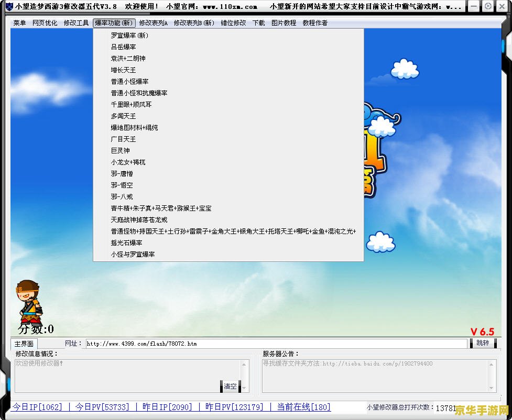The image size is (512, 420).
Task: Select the 袁洪+二朗神 entry
Action: [x=228, y=59]
